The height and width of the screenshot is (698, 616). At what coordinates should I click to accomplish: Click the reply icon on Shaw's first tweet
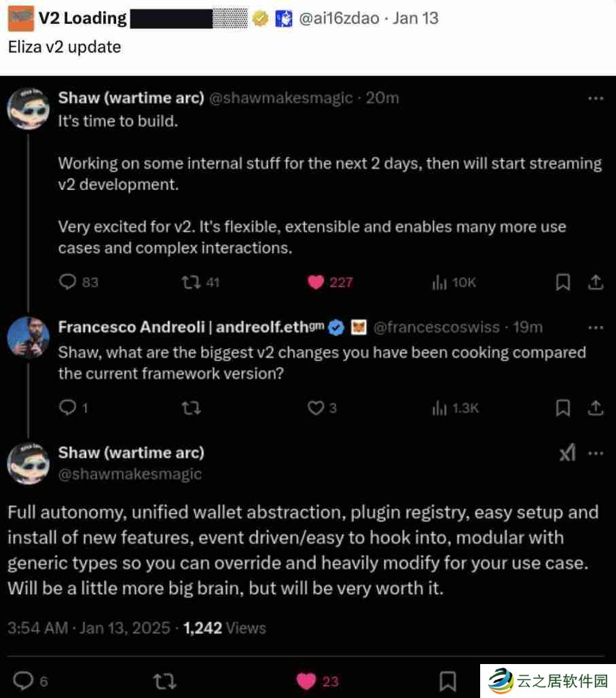click(68, 282)
